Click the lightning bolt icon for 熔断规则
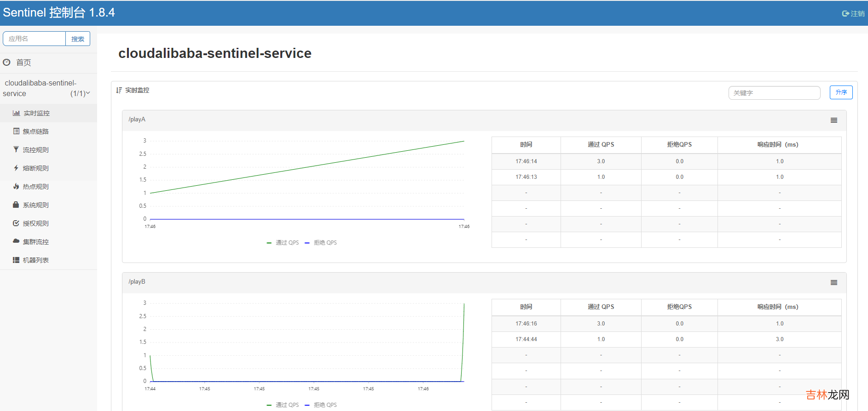This screenshot has height=411, width=868. (x=16, y=168)
